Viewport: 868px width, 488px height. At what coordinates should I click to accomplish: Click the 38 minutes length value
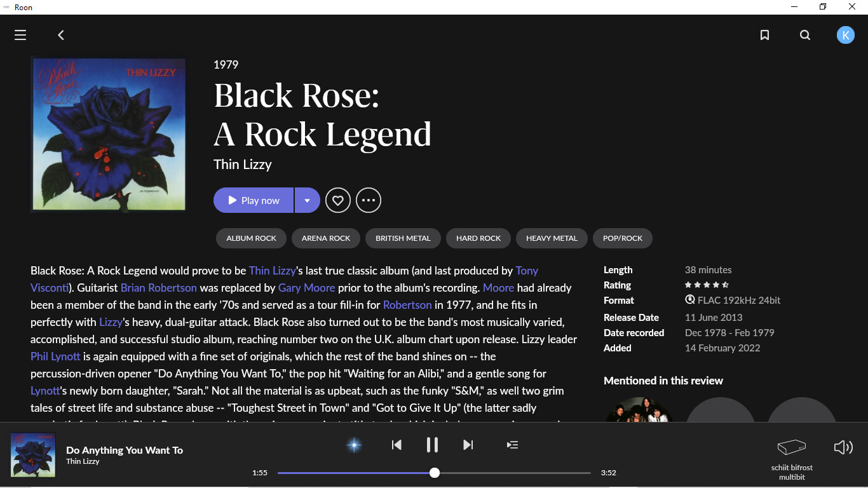click(x=708, y=269)
